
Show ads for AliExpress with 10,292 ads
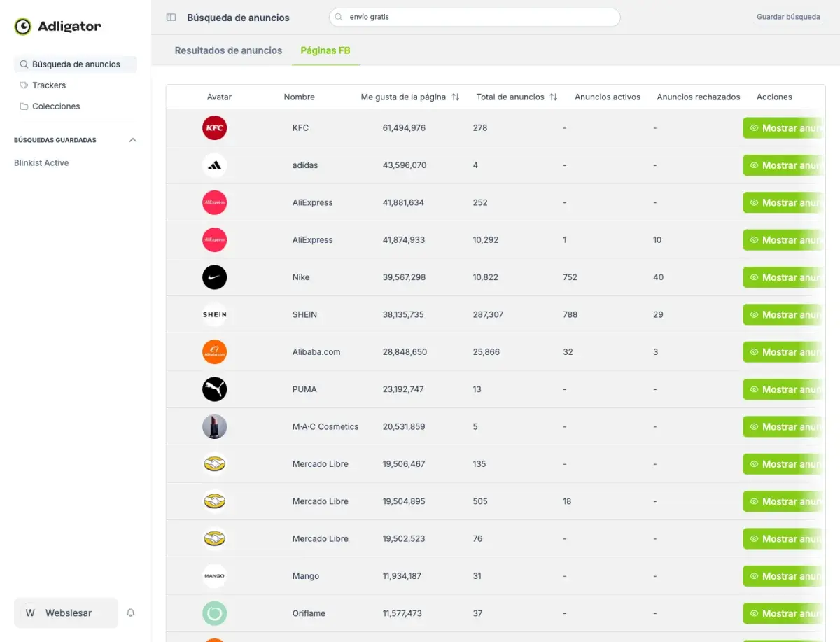tap(783, 240)
